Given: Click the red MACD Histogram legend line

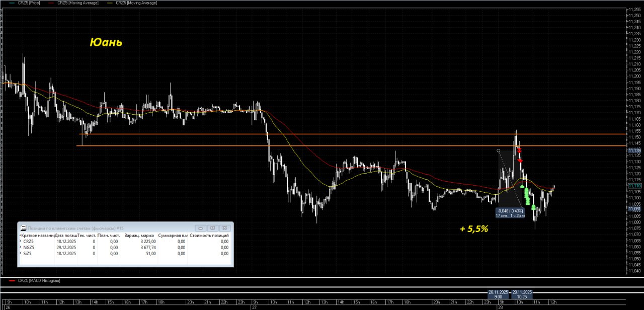Looking at the screenshot, I should point(12,280).
